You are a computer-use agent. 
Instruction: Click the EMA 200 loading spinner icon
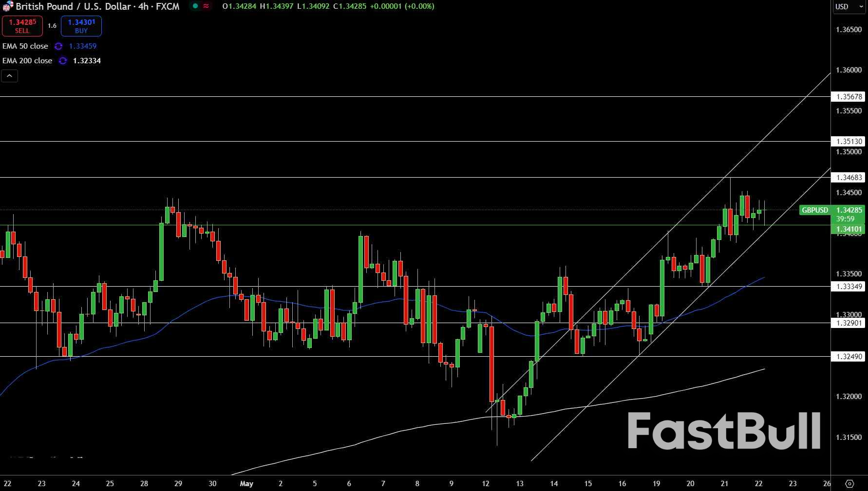[62, 61]
